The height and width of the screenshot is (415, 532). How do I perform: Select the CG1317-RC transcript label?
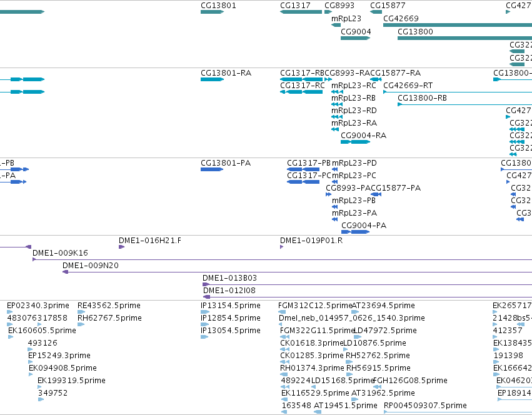[303, 86]
